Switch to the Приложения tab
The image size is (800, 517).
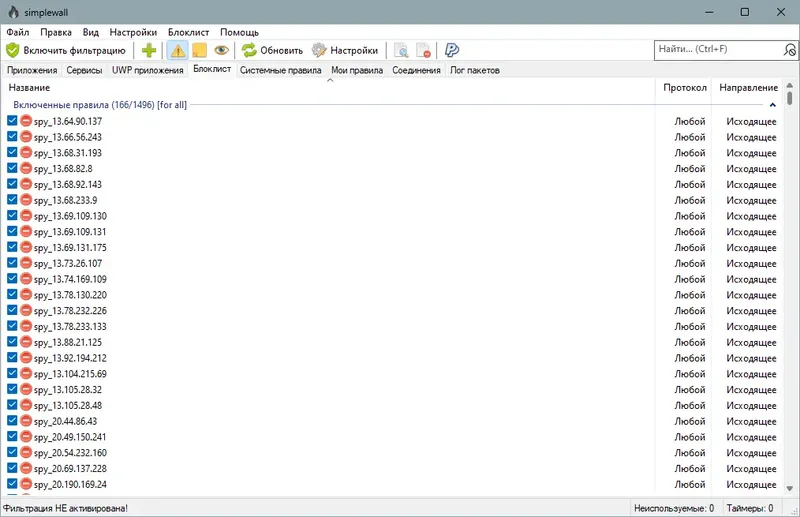pos(32,70)
